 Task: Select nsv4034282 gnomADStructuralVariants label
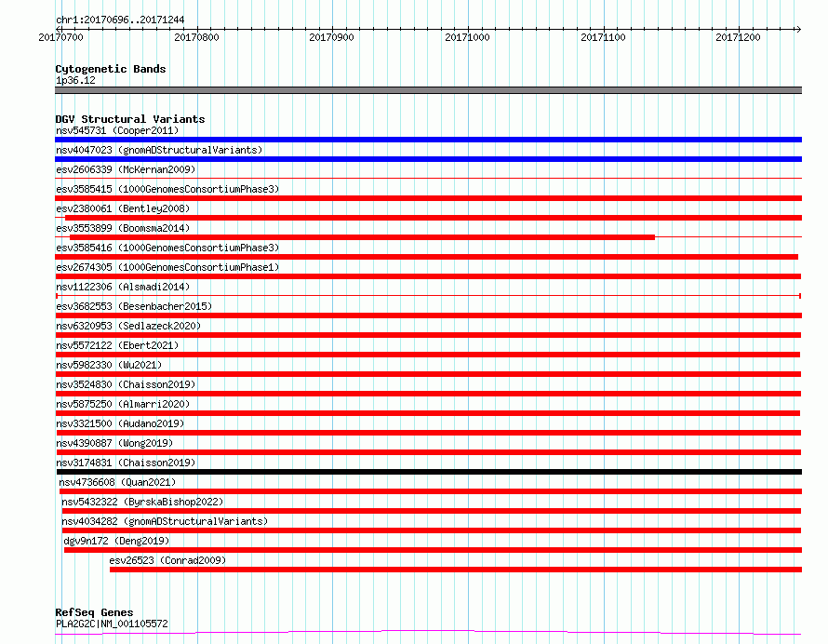tap(165, 521)
